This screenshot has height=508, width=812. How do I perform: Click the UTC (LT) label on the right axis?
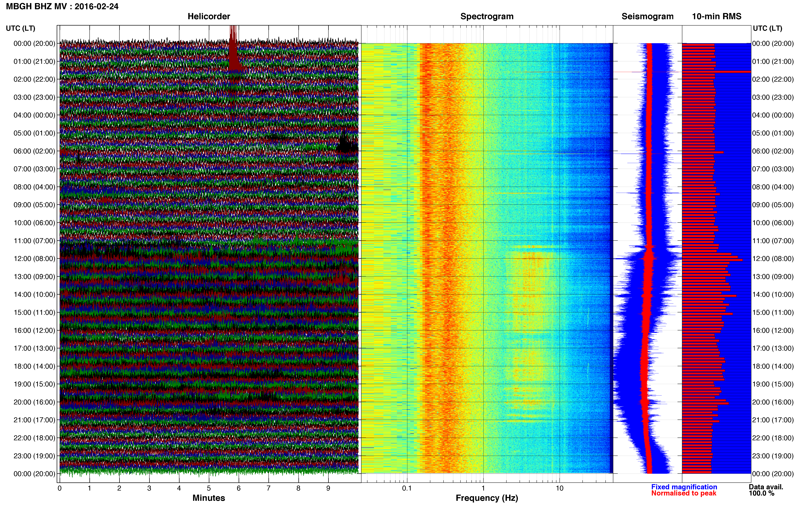point(767,28)
